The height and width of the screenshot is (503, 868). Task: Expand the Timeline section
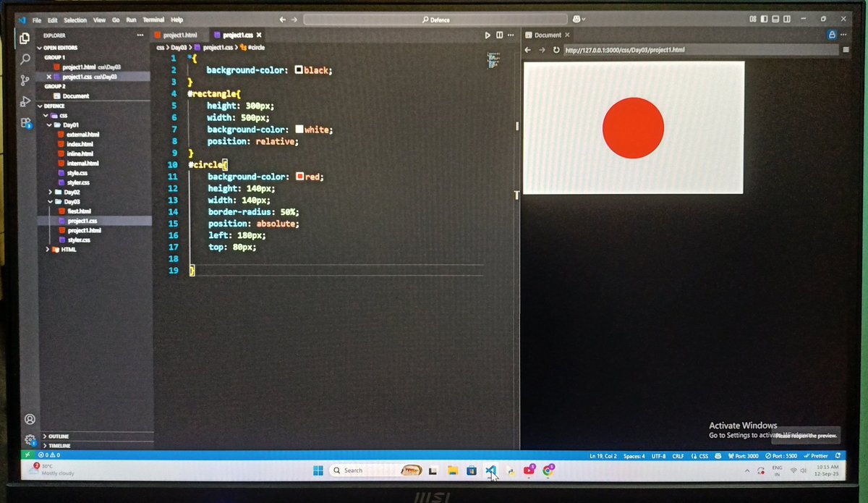point(58,446)
